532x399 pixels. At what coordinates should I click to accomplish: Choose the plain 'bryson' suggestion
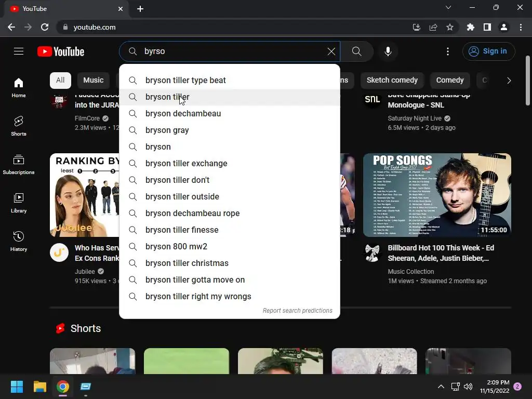coord(230,147)
